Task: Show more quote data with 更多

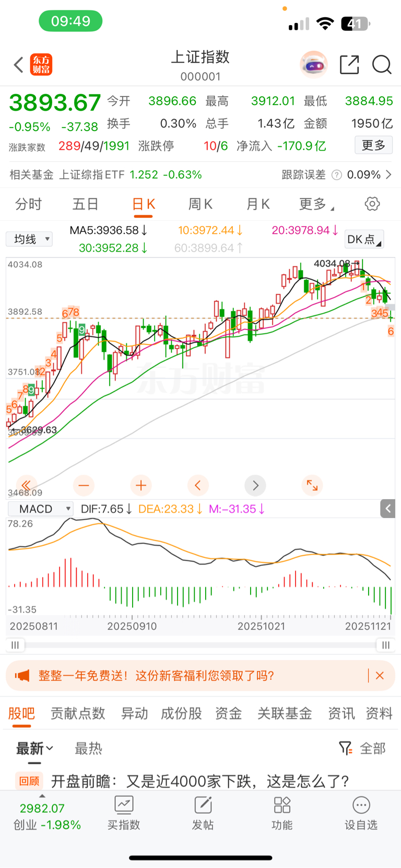Action: click(x=374, y=145)
